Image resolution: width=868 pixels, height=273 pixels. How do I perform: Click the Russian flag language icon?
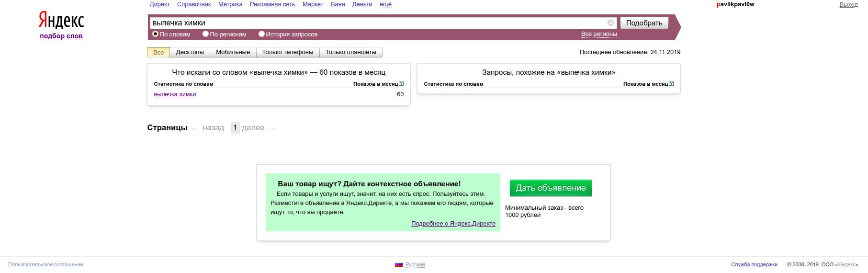[399, 264]
